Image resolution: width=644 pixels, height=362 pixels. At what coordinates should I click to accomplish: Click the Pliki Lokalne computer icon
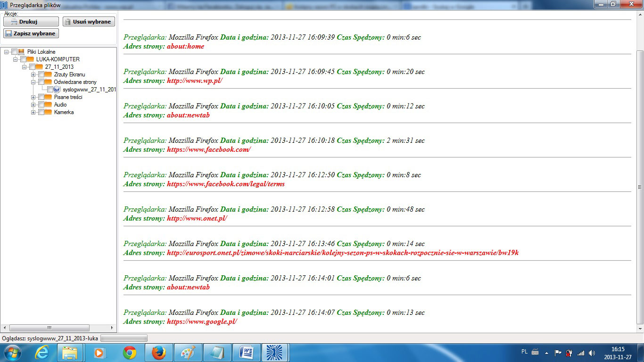[21, 52]
